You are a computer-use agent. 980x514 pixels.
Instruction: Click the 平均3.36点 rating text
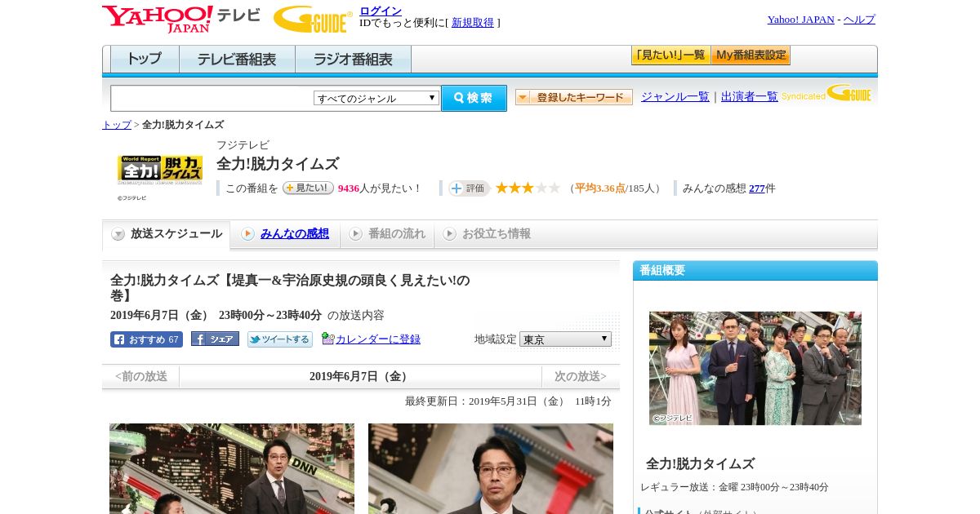point(600,188)
